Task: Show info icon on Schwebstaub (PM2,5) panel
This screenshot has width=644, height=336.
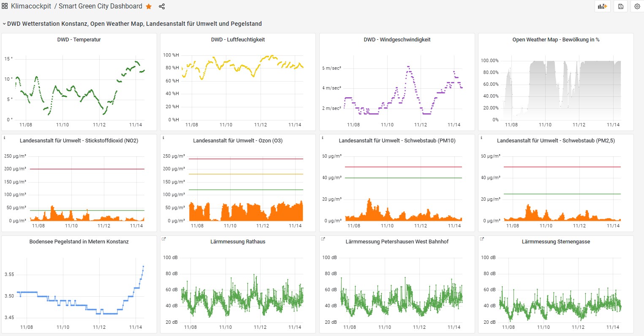Action: [x=481, y=138]
